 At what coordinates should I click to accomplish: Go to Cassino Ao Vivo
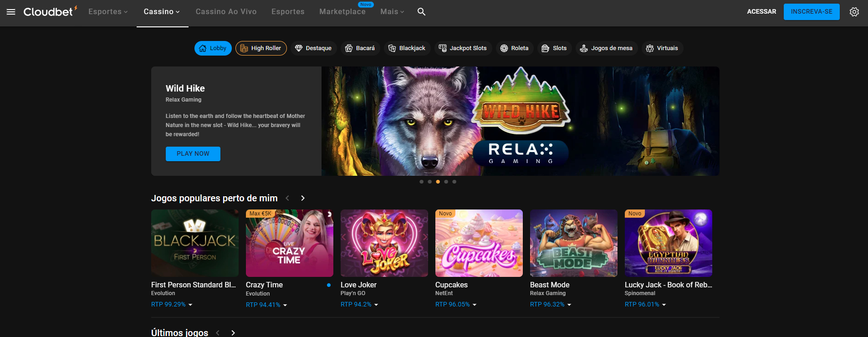coord(226,12)
